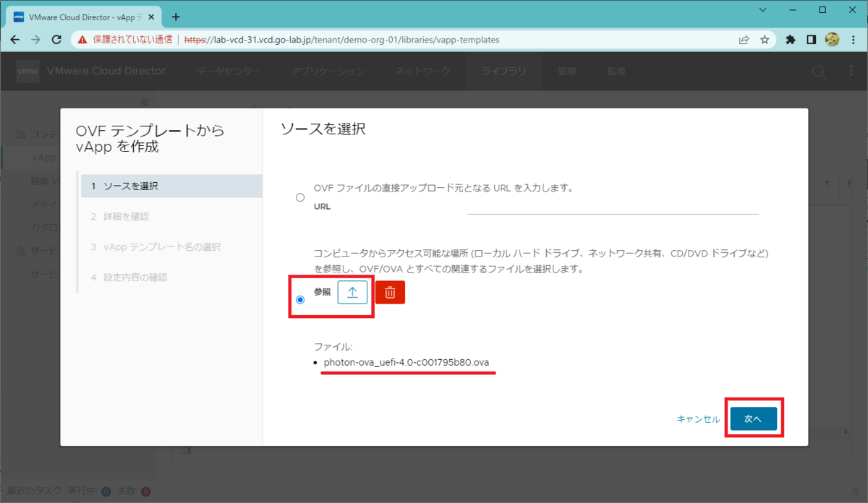Open the extensions puzzle icon
868x503 pixels.
[791, 40]
